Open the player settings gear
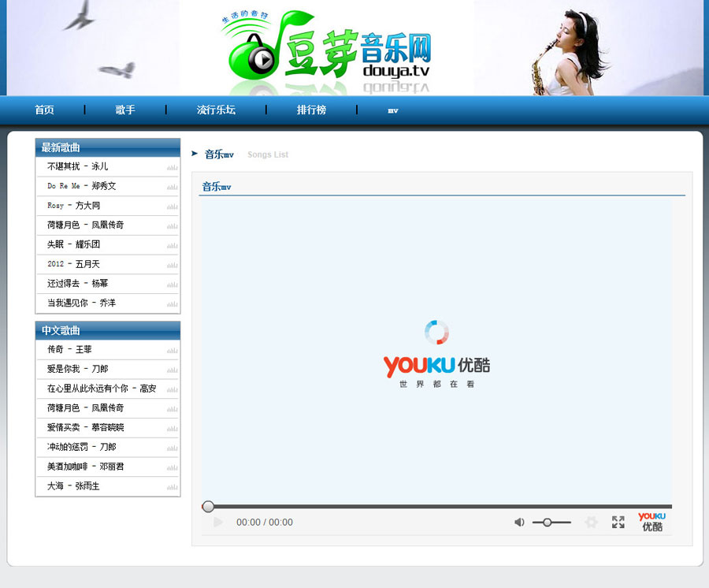This screenshot has height=588, width=709. coord(591,523)
